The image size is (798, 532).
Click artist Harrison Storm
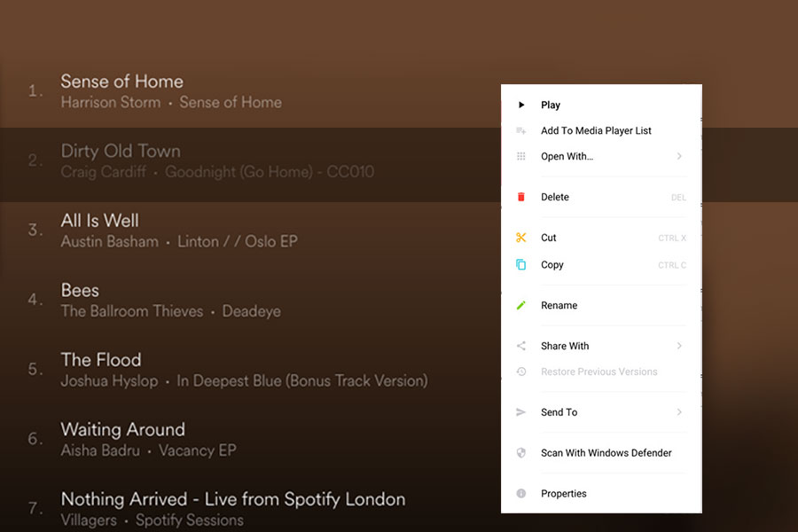pos(111,102)
